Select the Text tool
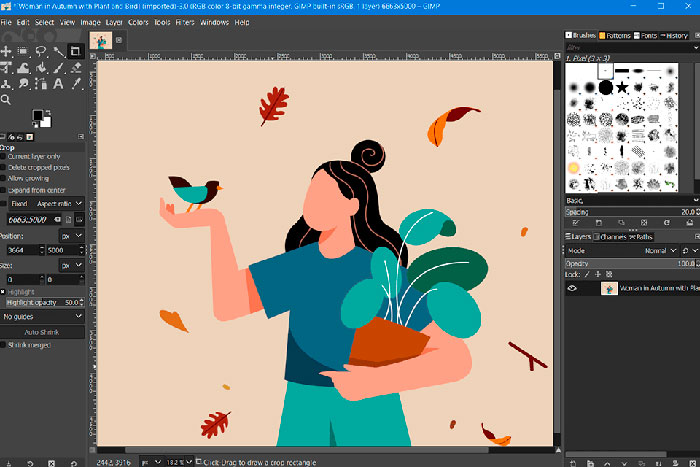700x467 pixels. tap(58, 85)
